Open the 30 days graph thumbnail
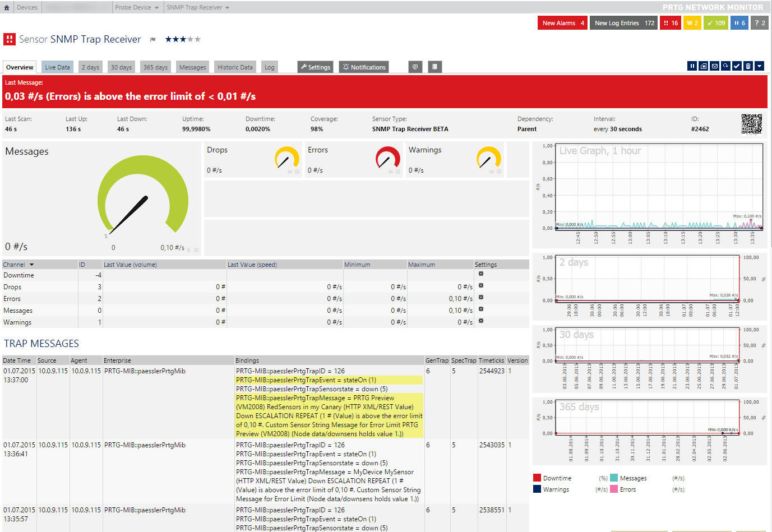772x532 pixels. point(649,359)
